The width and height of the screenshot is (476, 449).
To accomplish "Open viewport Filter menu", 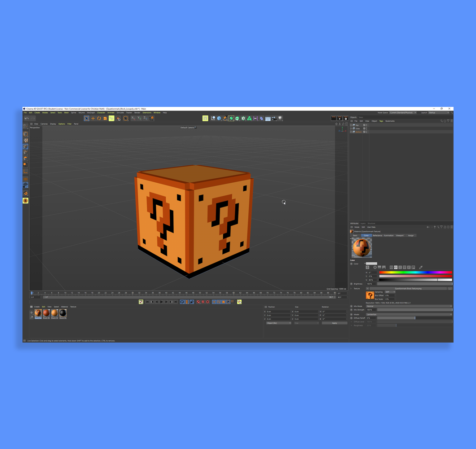I will [x=69, y=124].
